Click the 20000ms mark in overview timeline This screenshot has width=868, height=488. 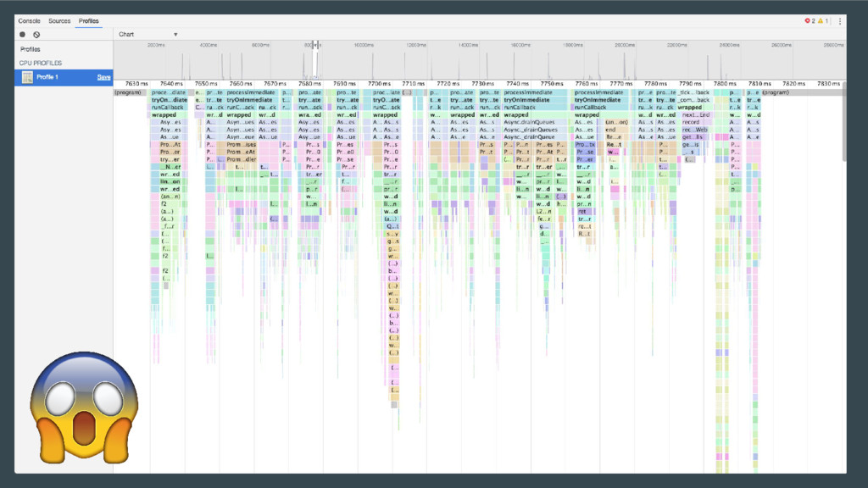point(625,44)
